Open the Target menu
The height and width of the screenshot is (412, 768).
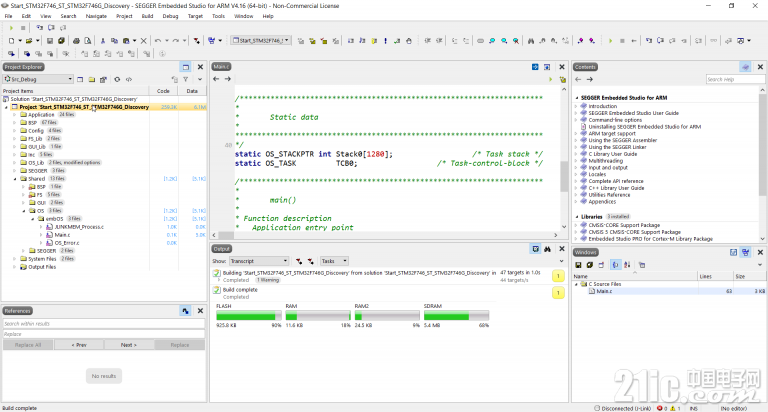point(195,16)
